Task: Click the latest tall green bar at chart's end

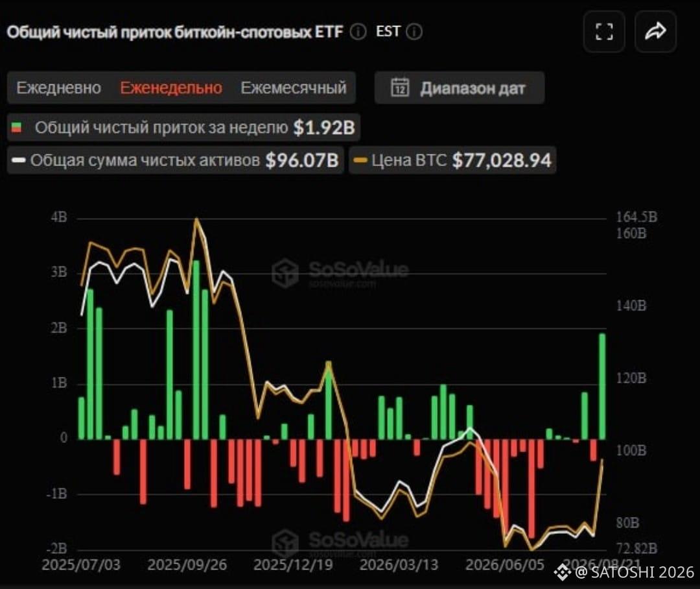Action: pos(602,387)
